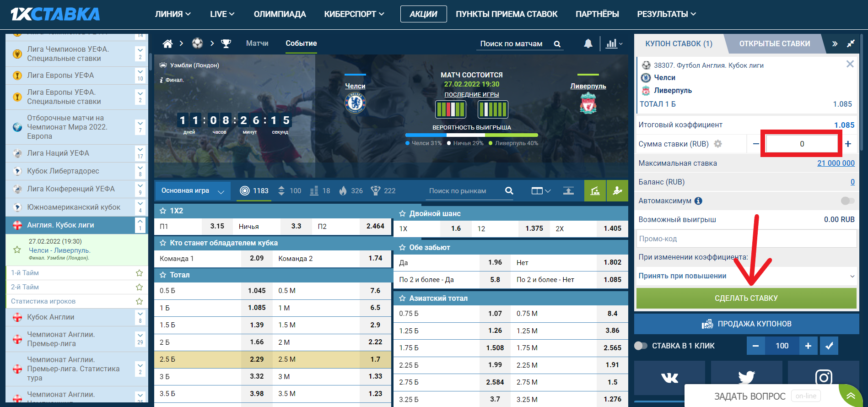Image resolution: width=868 pixels, height=407 pixels.
Task: Click the Ливерпуль team name link
Action: (x=588, y=86)
